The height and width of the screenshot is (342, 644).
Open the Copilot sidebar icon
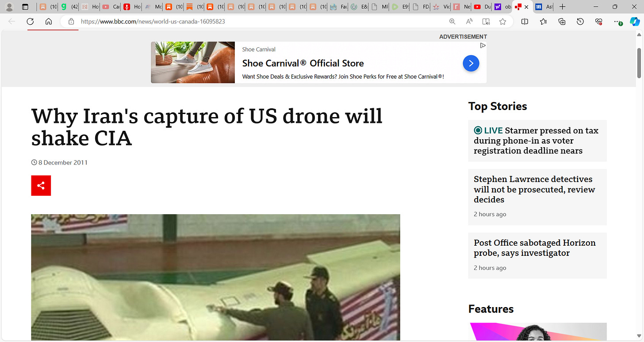pyautogui.click(x=635, y=21)
